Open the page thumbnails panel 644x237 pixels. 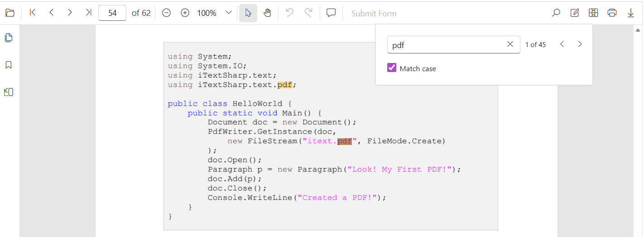(8, 38)
